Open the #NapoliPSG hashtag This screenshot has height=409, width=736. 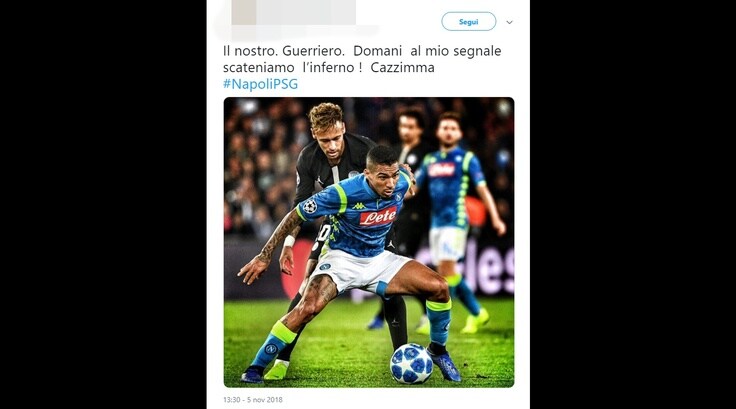(x=261, y=84)
